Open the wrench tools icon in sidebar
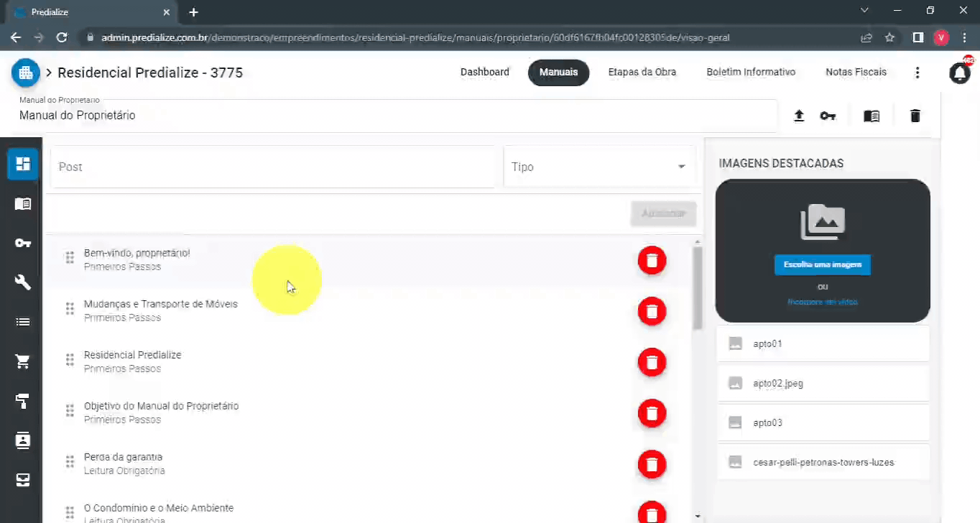This screenshot has height=523, width=980. 22,282
